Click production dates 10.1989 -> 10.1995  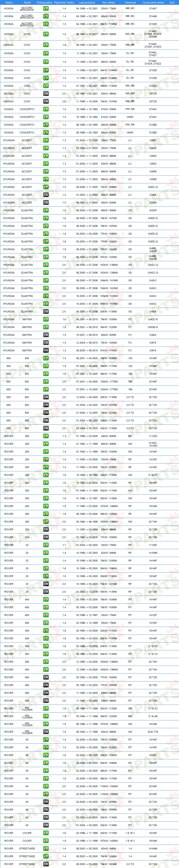[87, 475]
